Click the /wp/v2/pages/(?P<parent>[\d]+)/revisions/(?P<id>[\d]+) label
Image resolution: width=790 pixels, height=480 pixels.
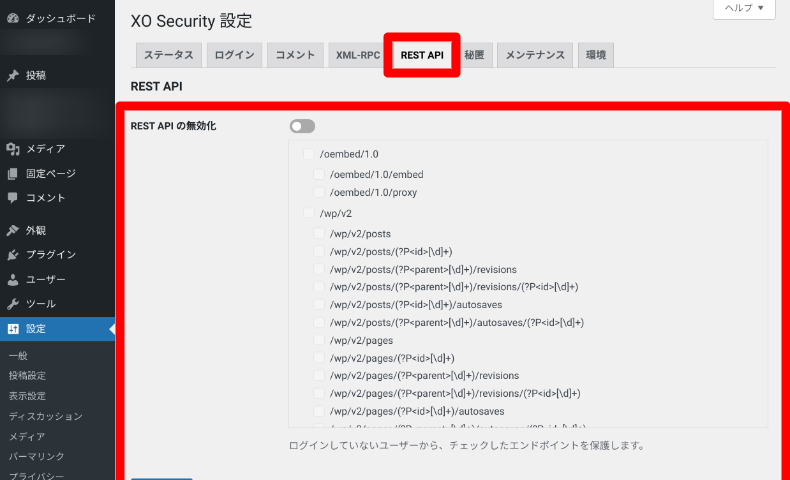(455, 393)
